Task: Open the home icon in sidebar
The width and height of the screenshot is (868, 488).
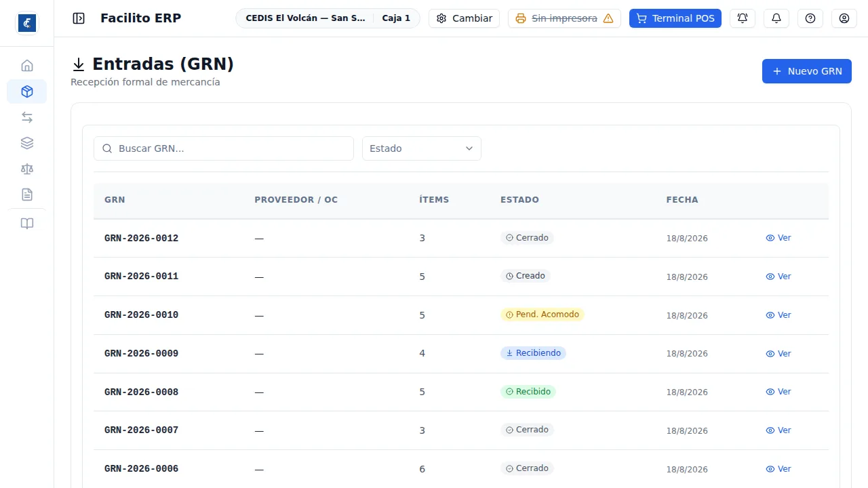Action: click(27, 66)
